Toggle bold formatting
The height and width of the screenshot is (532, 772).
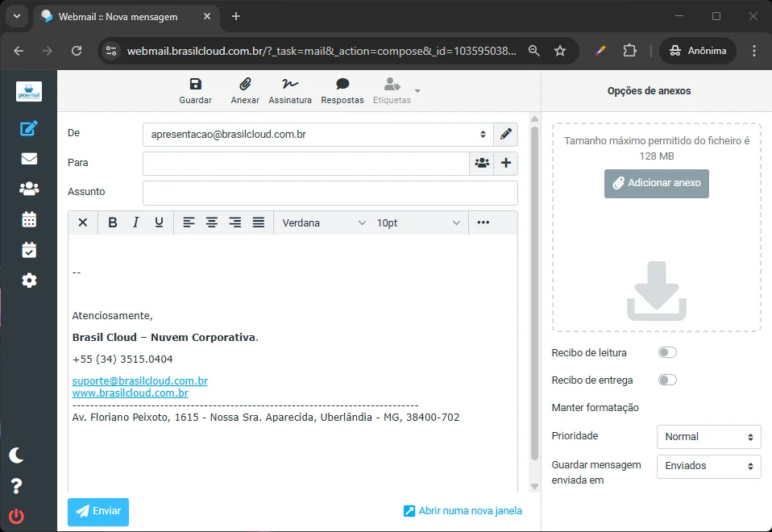click(x=112, y=222)
